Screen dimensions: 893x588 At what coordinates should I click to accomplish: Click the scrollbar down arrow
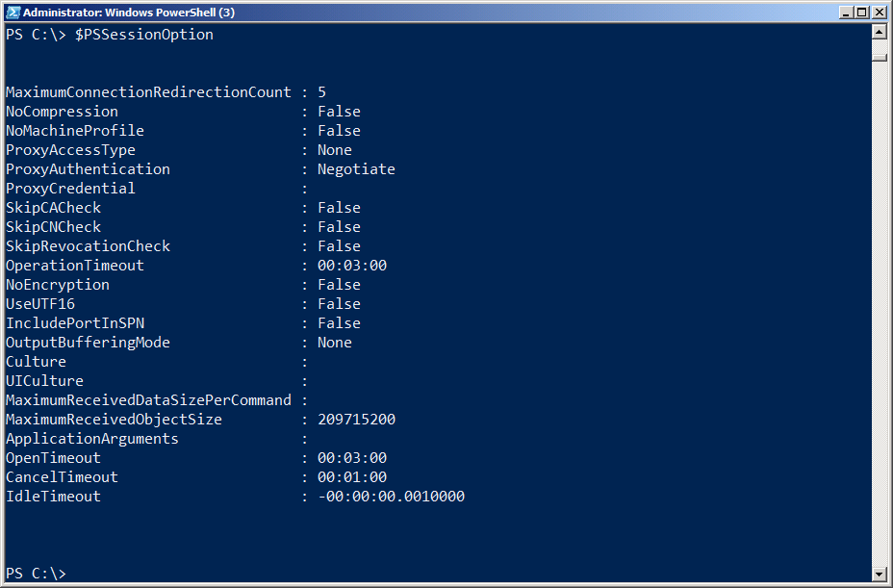coord(880,574)
